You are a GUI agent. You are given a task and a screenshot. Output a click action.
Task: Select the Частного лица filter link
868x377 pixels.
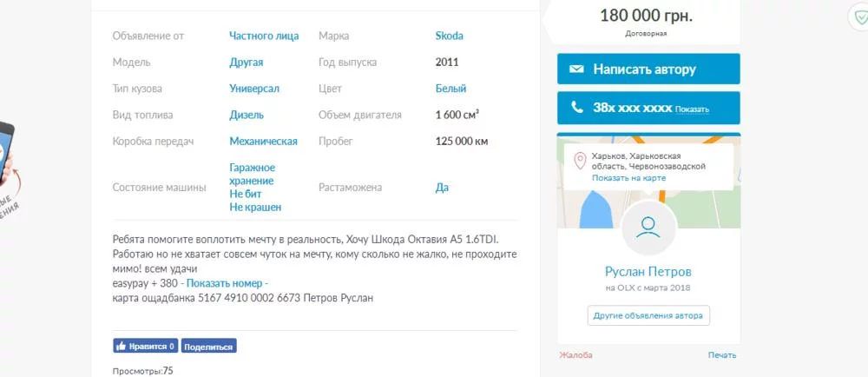pos(264,36)
